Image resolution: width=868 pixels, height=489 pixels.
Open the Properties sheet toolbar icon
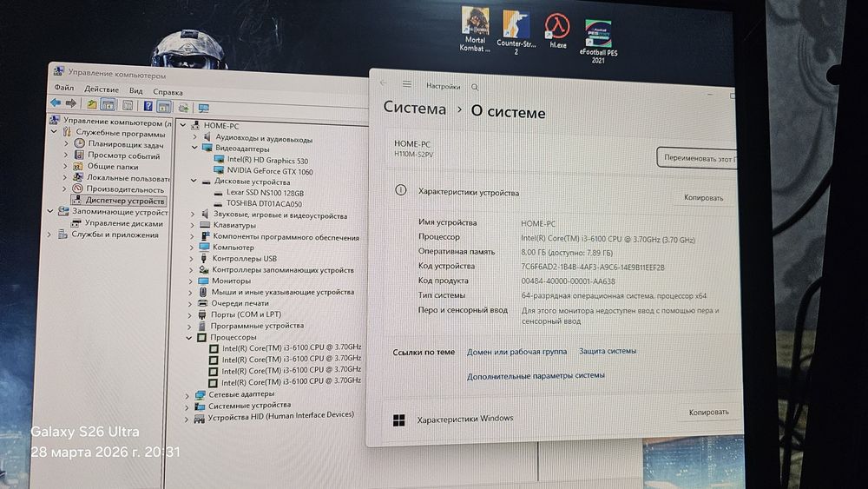point(128,105)
